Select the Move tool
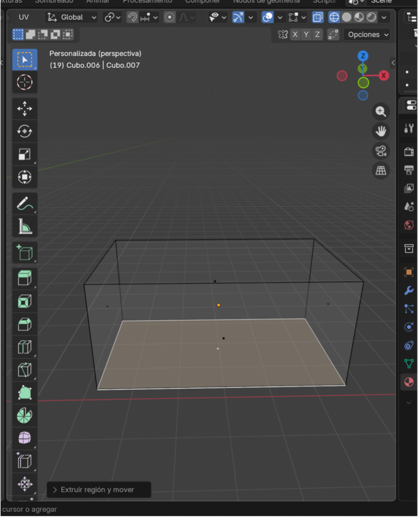This screenshot has width=420, height=518. (24, 108)
